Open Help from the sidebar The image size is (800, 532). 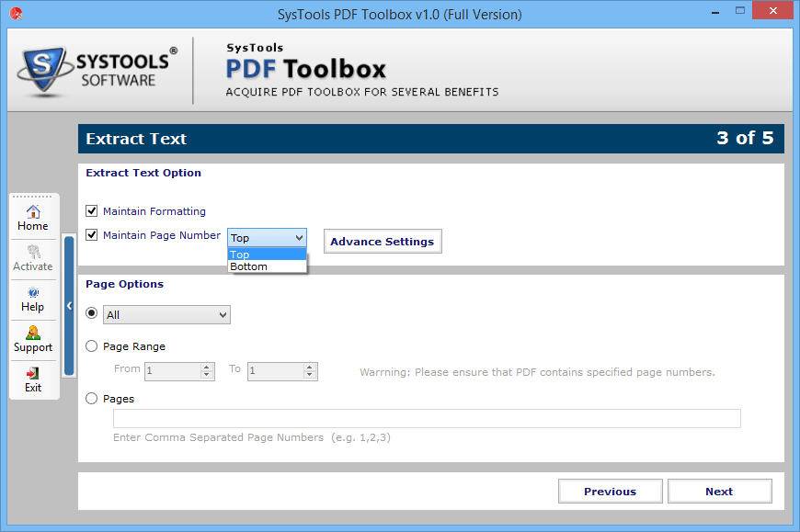click(33, 300)
